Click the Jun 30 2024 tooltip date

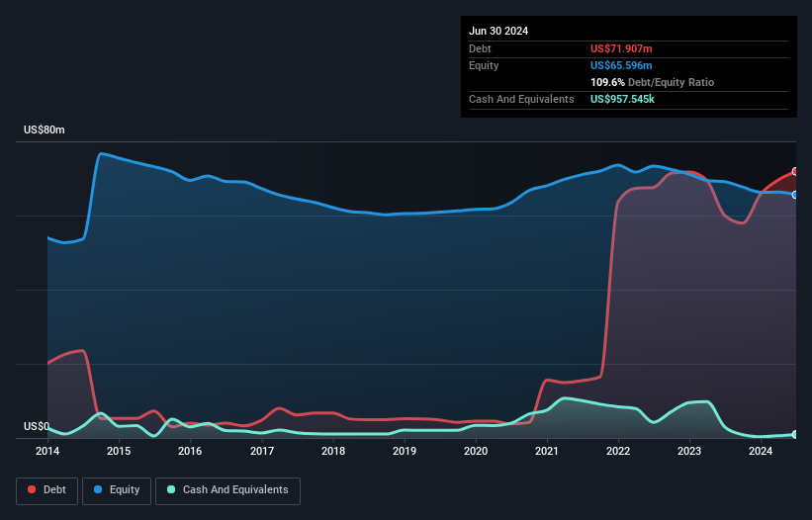click(498, 31)
